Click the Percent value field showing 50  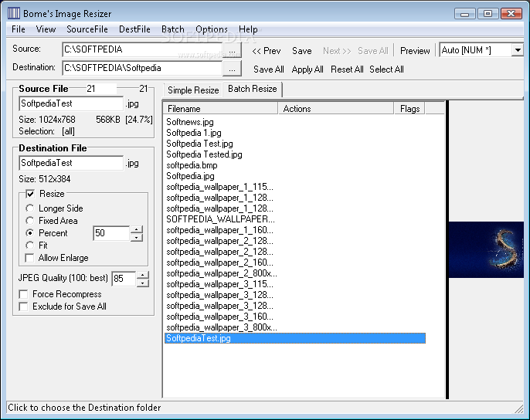coord(111,233)
